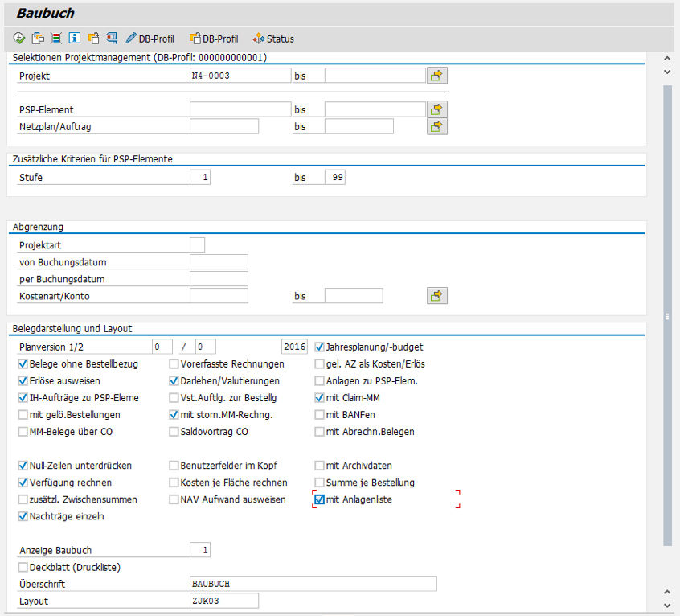Disable the mit Anlagenliste checkbox

click(x=320, y=500)
